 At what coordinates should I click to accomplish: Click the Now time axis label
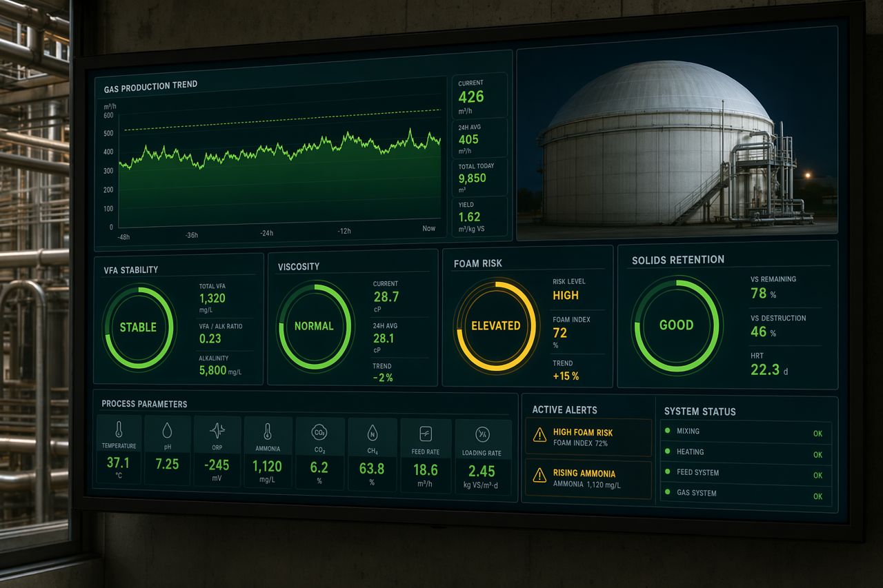point(429,228)
